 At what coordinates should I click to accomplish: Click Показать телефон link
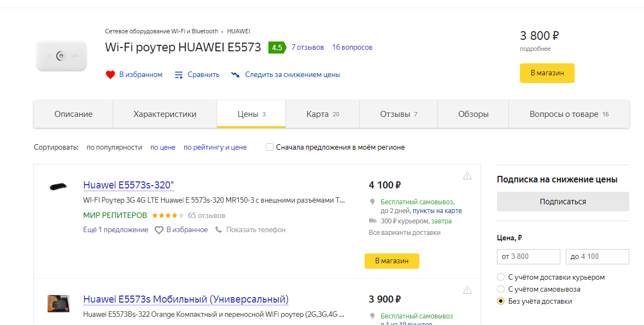(256, 230)
